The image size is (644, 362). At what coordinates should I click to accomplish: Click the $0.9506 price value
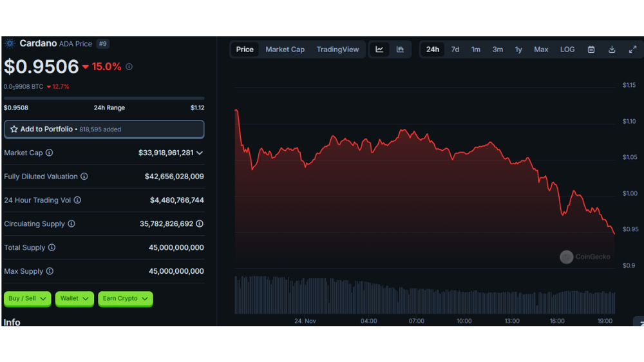41,66
